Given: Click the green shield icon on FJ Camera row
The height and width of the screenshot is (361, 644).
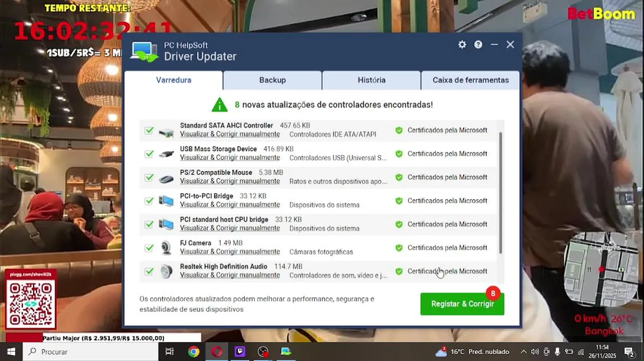Looking at the screenshot, I should tap(399, 248).
